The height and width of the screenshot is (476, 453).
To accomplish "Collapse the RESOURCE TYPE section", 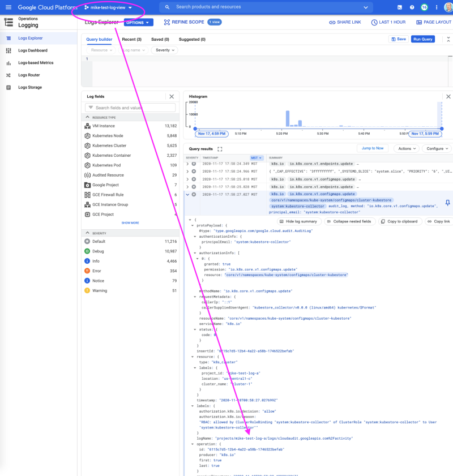I will click(87, 117).
